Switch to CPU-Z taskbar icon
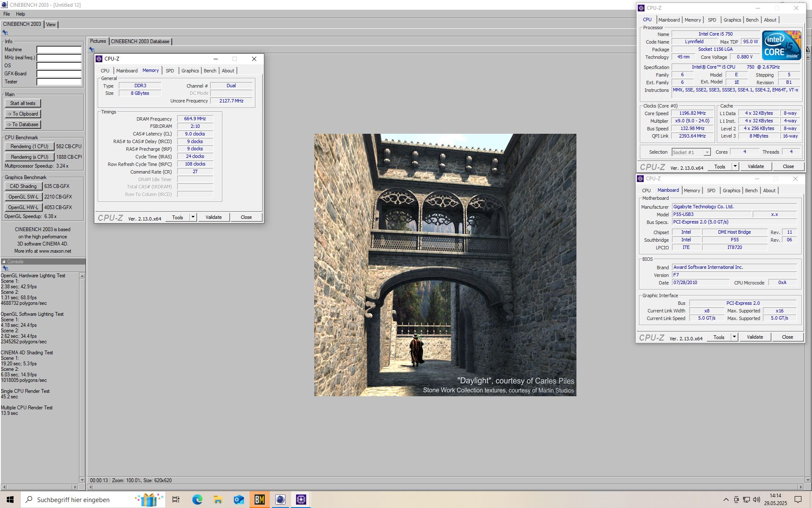Viewport: 812px width, 508px height. pos(301,500)
